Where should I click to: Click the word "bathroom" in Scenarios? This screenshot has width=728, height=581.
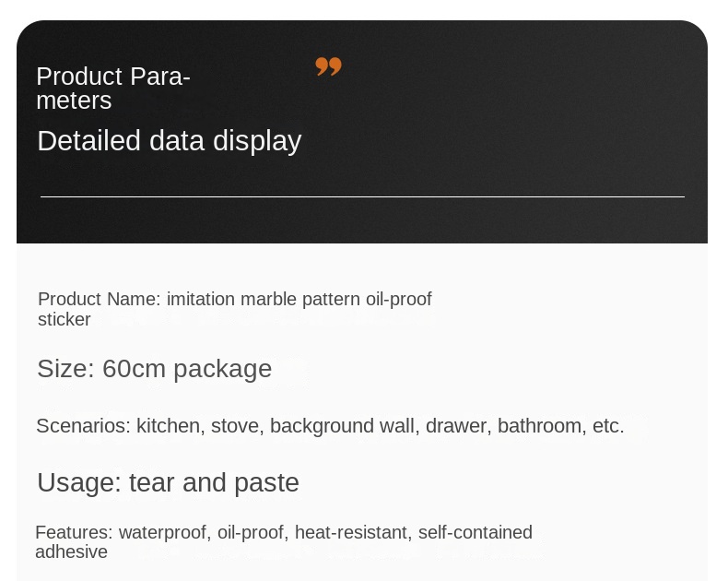pos(540,425)
